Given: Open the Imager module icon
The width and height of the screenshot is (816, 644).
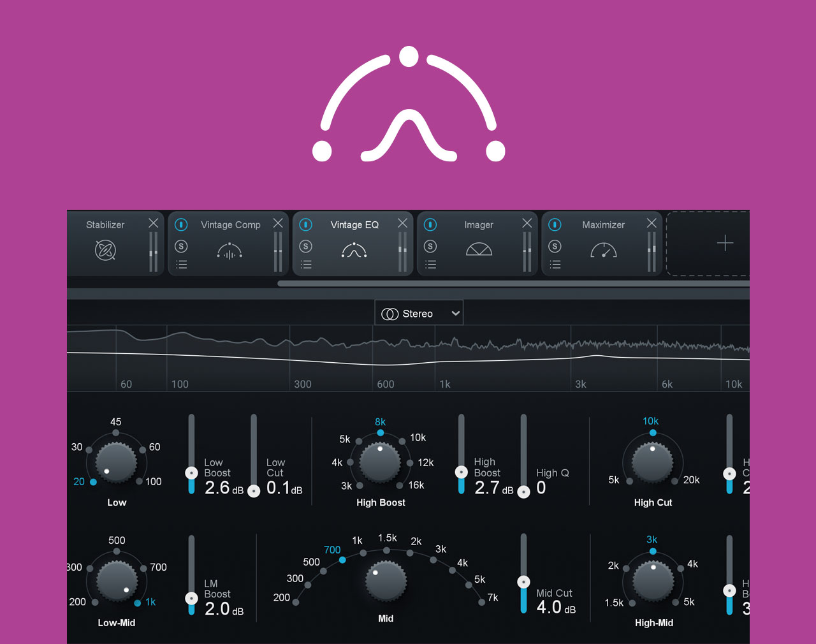Looking at the screenshot, I should point(479,249).
